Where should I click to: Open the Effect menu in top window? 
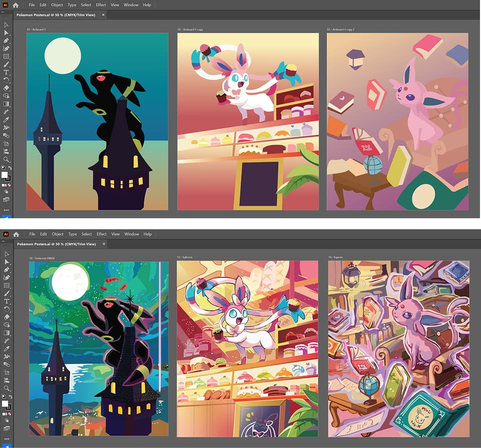[x=101, y=5]
